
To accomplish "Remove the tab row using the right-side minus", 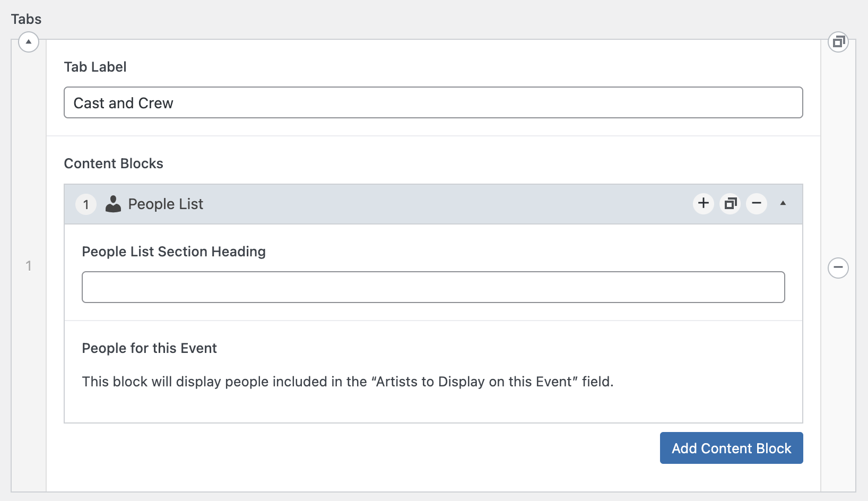I will (x=838, y=267).
